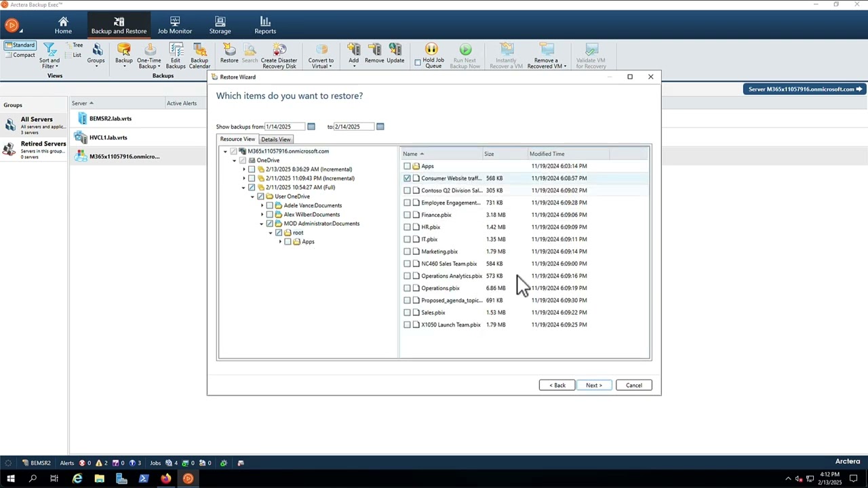
Task: Click the Update ribbon icon
Action: tap(395, 54)
